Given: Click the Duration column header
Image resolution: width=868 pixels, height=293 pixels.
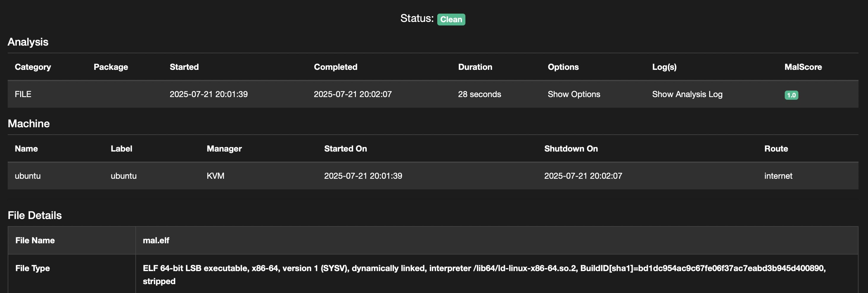Looking at the screenshot, I should point(475,67).
